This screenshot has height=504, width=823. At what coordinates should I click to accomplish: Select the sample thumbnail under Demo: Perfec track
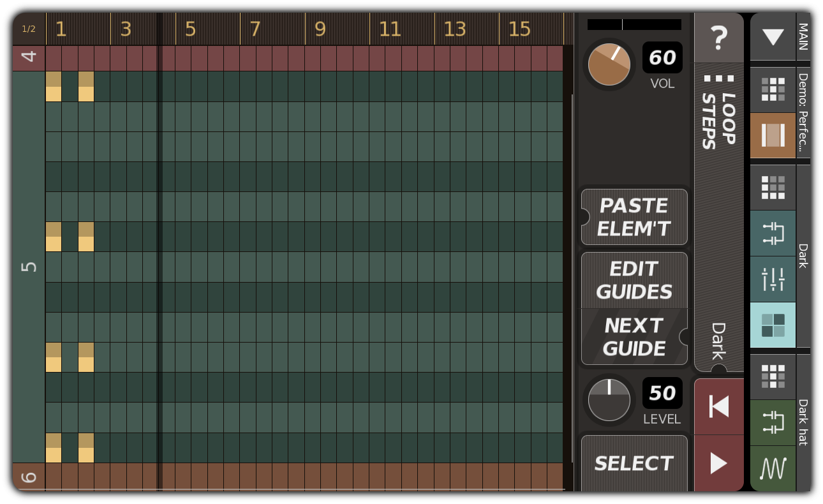773,136
